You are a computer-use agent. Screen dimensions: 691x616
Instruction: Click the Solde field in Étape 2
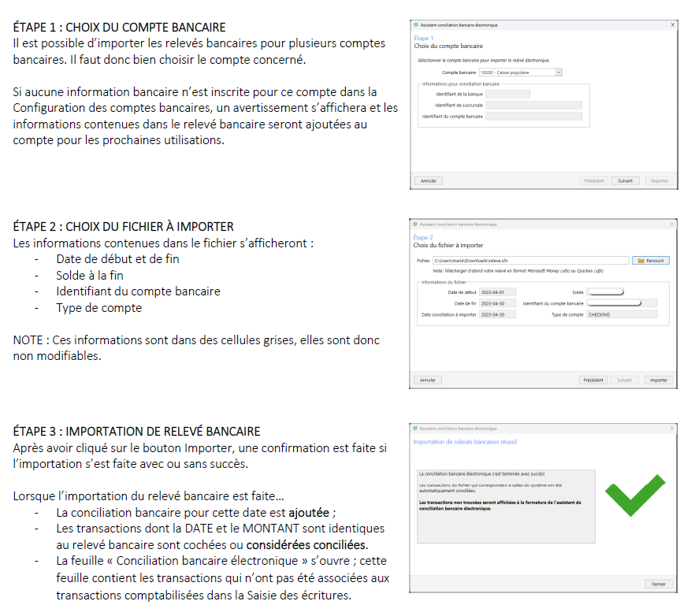click(x=606, y=292)
